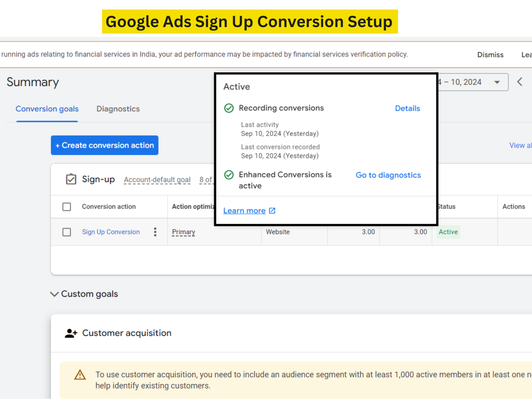Click the Details link in Active popup

click(408, 108)
